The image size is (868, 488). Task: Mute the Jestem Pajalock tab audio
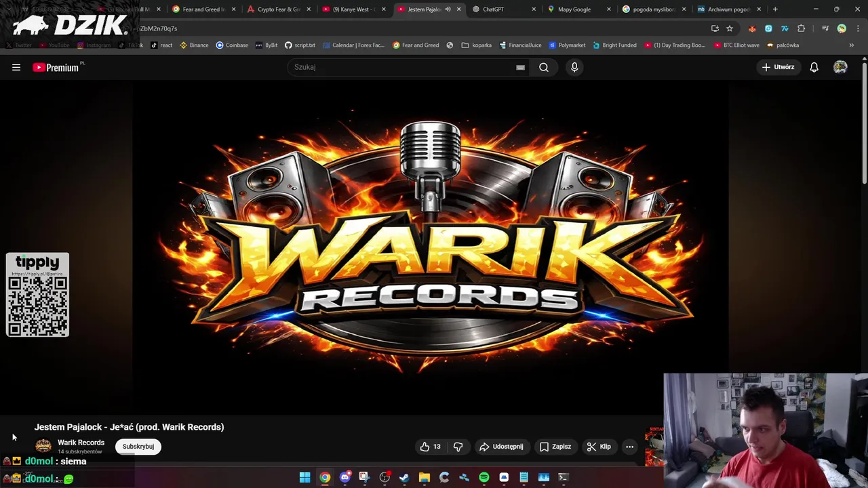tap(448, 9)
